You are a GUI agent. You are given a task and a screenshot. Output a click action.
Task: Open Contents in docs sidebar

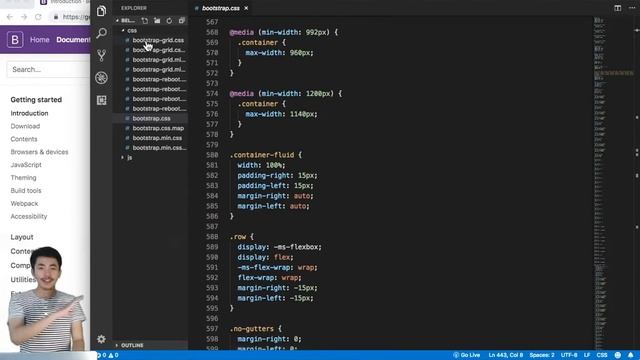[x=24, y=139]
